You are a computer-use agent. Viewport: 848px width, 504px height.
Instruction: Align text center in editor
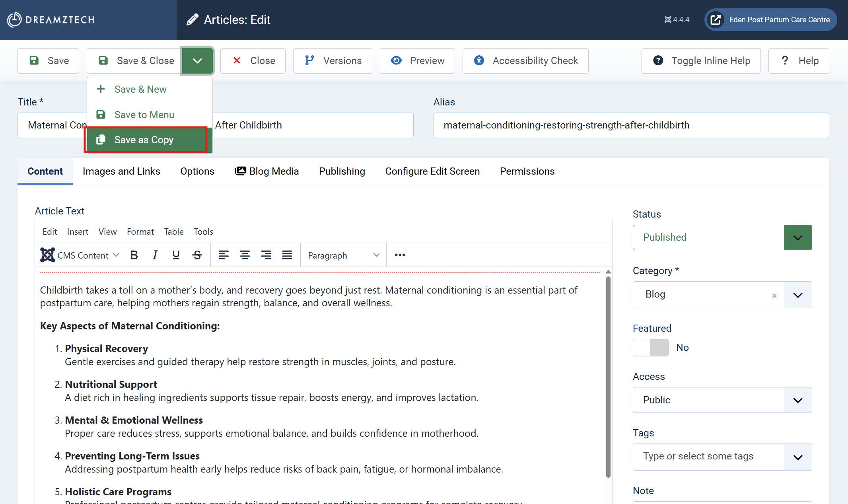[245, 255]
